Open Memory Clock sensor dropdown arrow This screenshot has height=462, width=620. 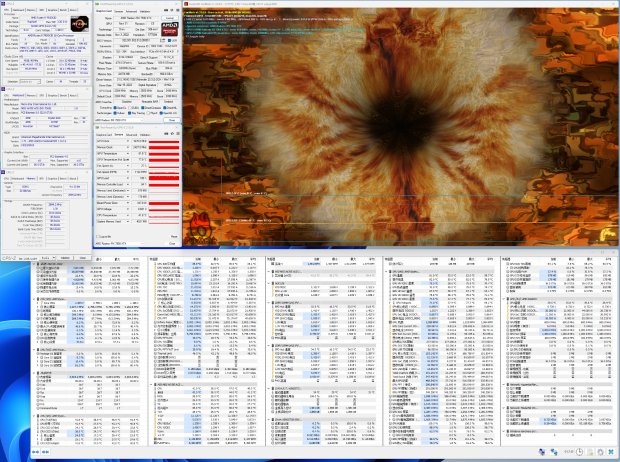click(128, 147)
